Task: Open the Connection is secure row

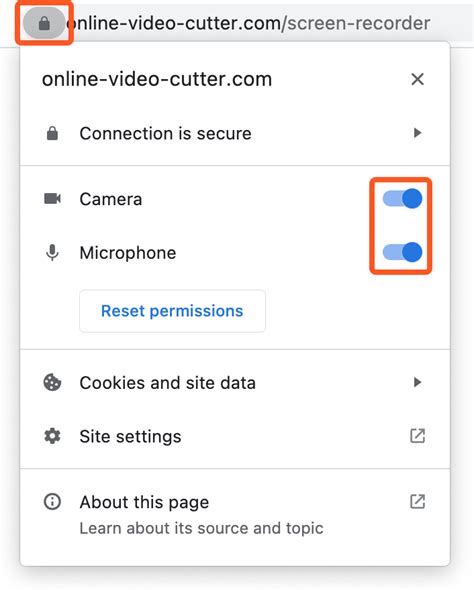Action: click(235, 133)
